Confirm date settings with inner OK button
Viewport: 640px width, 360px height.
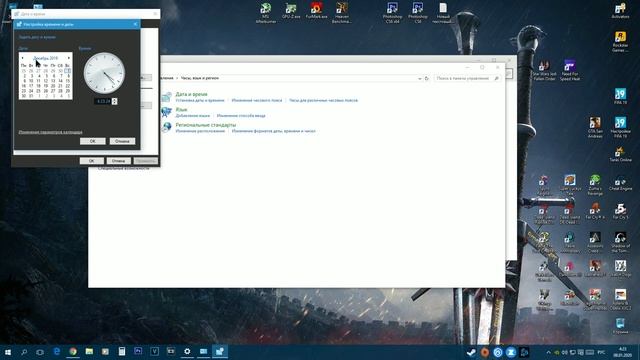93,141
